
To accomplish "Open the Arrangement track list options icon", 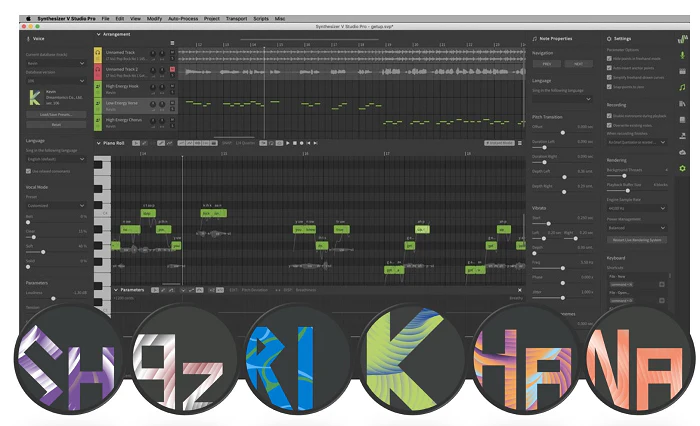I will [172, 43].
